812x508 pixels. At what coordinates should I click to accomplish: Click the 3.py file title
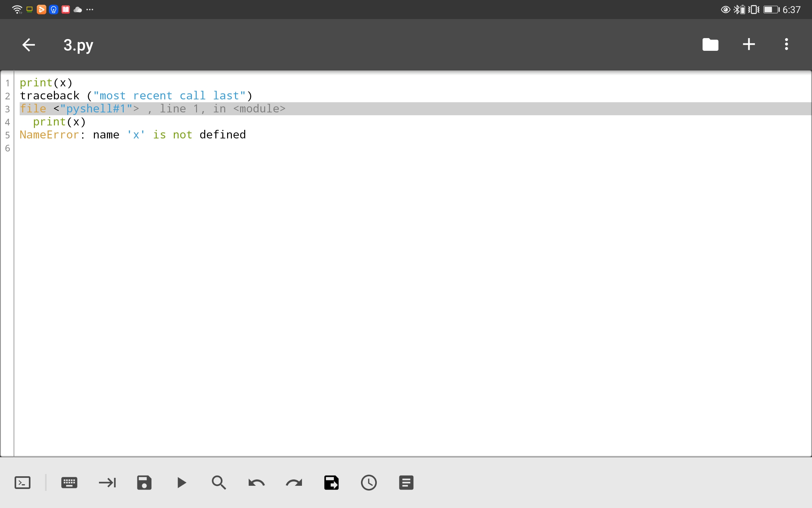coord(78,45)
